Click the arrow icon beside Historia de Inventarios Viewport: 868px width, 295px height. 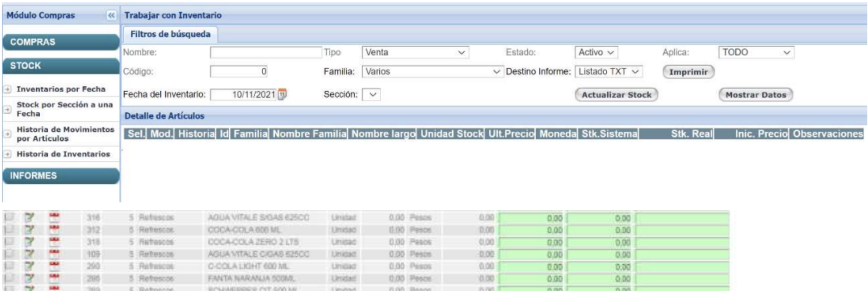7,154
